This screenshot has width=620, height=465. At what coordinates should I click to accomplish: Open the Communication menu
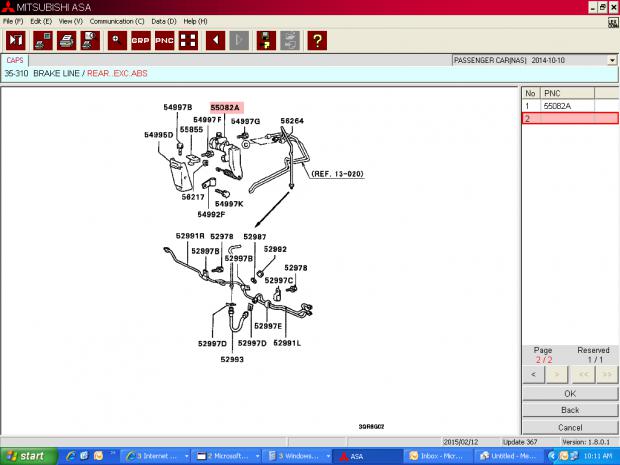116,21
